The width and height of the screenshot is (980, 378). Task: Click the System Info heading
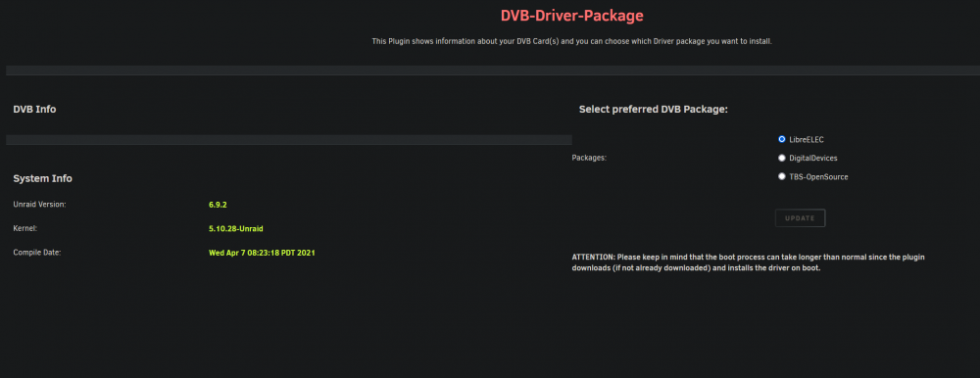tap(42, 178)
